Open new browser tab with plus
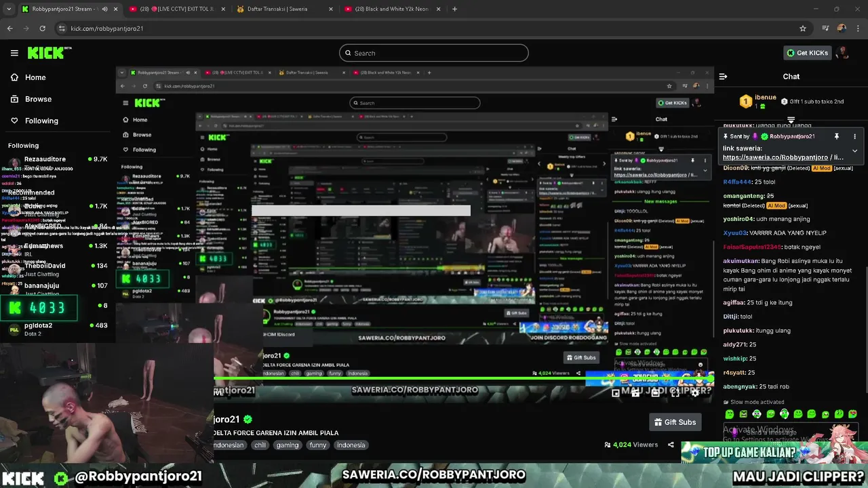This screenshot has width=868, height=488. tap(454, 9)
